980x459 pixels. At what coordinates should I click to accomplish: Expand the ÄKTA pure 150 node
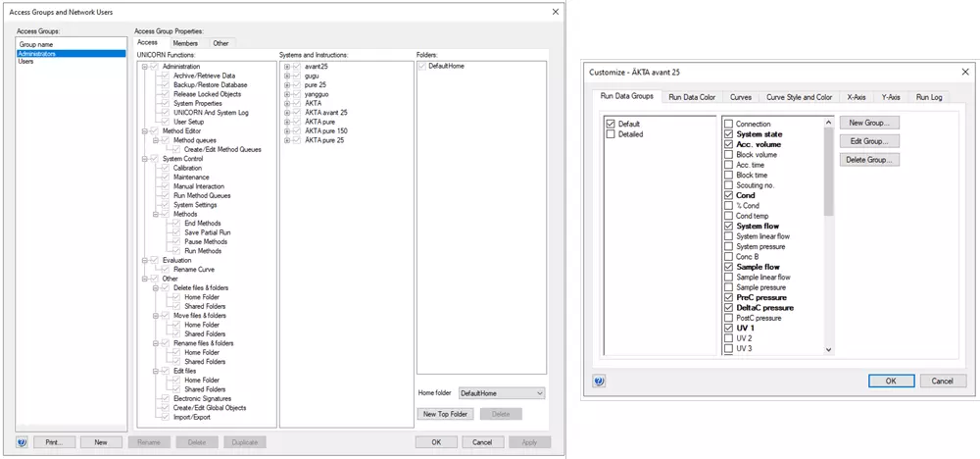(285, 131)
